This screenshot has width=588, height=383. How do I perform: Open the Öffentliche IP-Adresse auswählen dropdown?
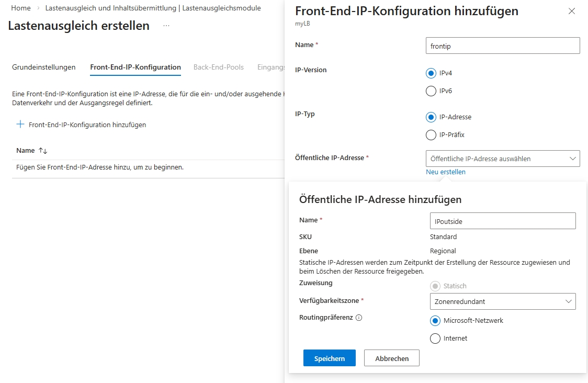click(x=503, y=159)
